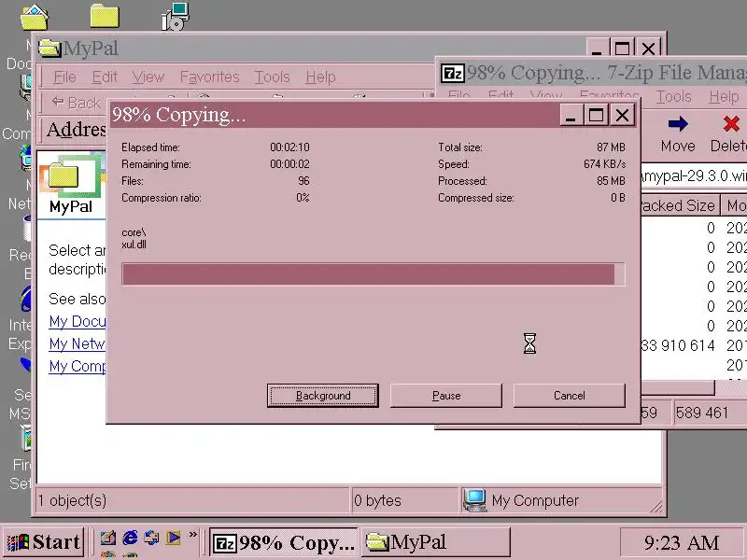This screenshot has height=560, width=747.
Task: Maximize the 98% Copying dialog
Action: pyautogui.click(x=597, y=115)
